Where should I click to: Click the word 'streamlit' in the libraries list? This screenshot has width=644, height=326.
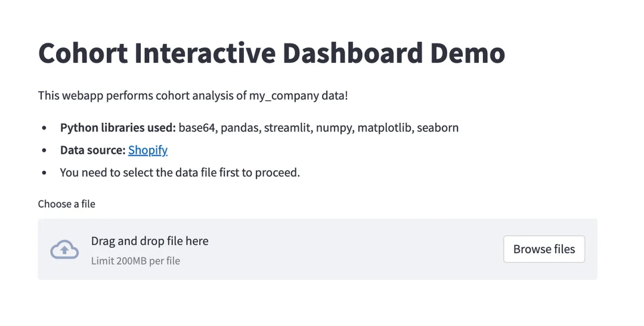[x=287, y=128]
